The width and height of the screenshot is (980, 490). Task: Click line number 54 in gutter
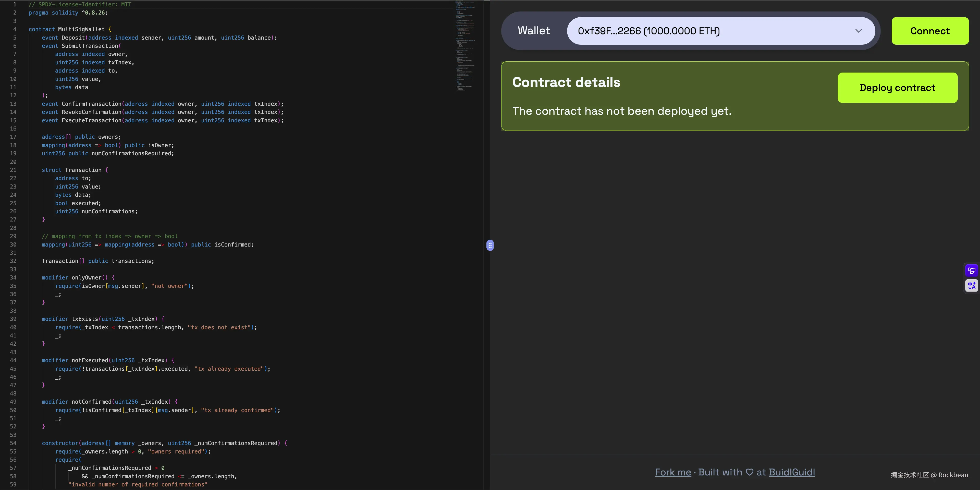[x=13, y=443]
